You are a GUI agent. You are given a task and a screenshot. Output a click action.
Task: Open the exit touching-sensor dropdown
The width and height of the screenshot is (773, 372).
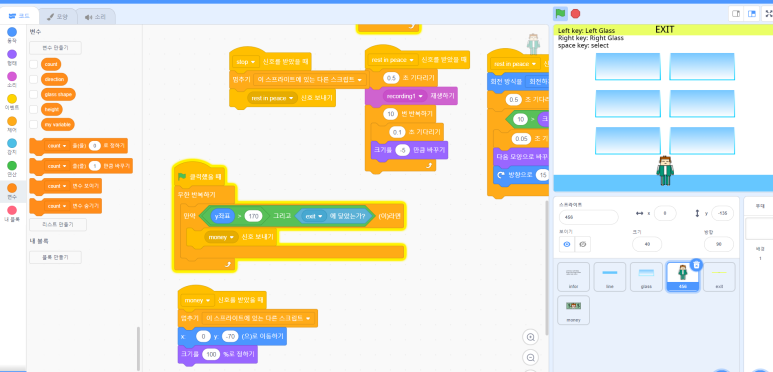pos(320,216)
